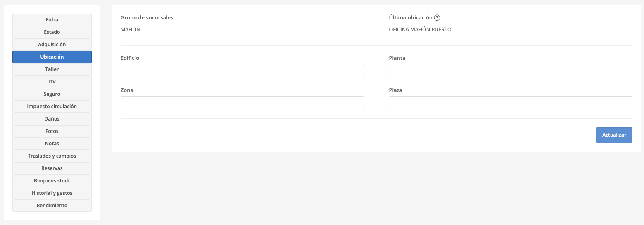Click the Actualizar button
The width and height of the screenshot is (644, 225).
[x=614, y=135]
